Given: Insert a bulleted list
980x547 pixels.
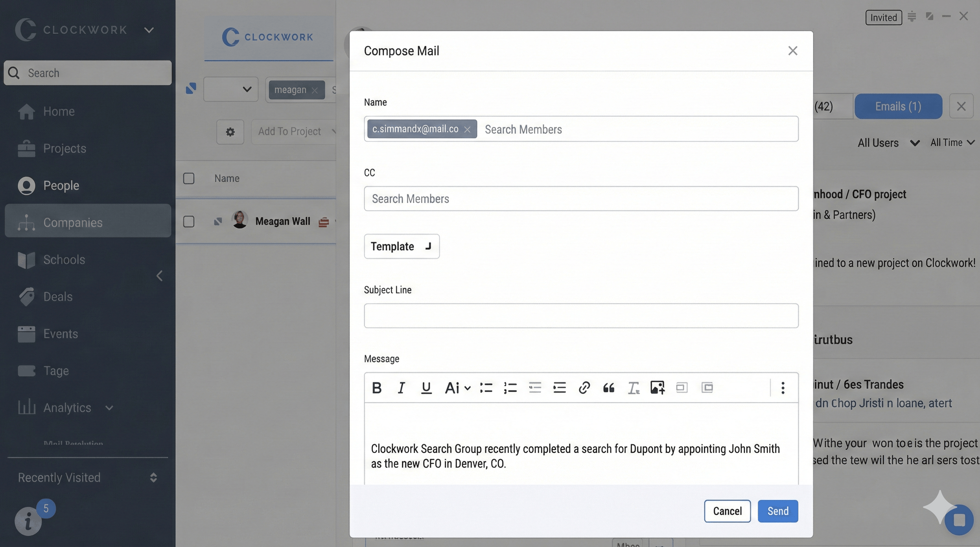Looking at the screenshot, I should [486, 387].
